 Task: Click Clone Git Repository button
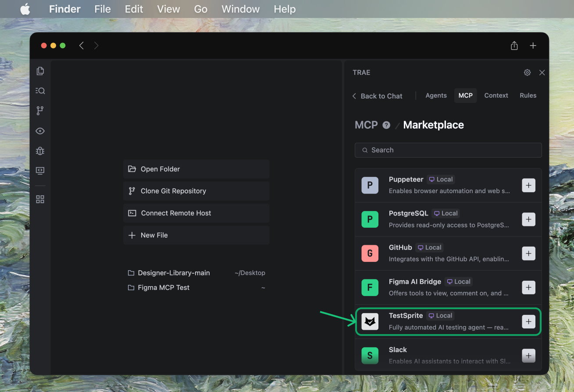(x=196, y=191)
